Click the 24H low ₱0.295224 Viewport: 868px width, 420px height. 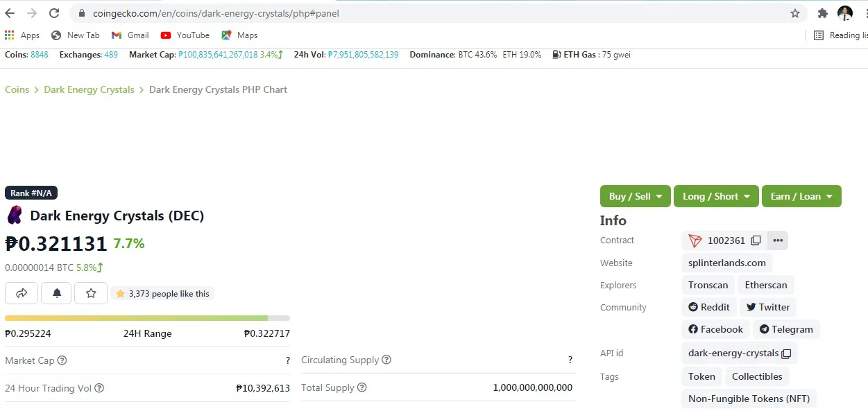(28, 333)
